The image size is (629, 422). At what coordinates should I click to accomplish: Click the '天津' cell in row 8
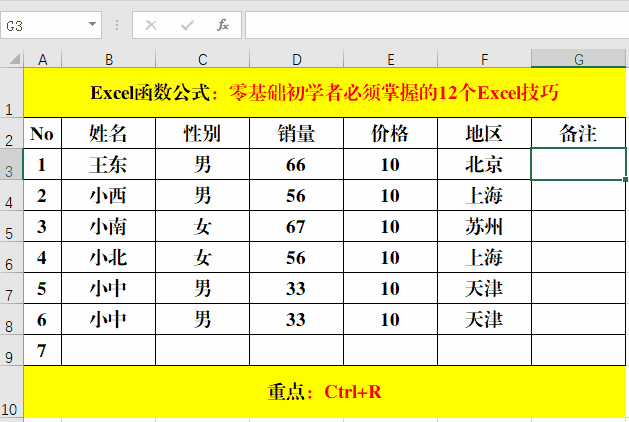484,319
